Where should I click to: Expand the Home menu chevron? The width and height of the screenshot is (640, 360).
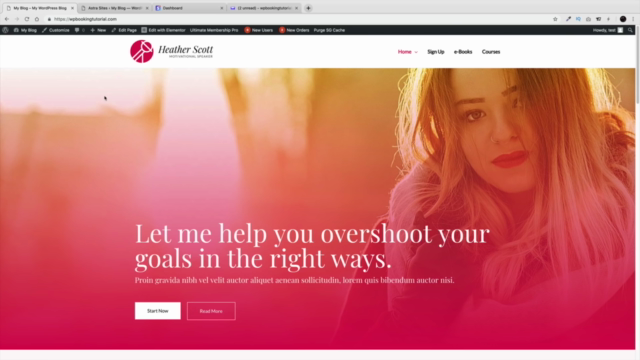(416, 52)
